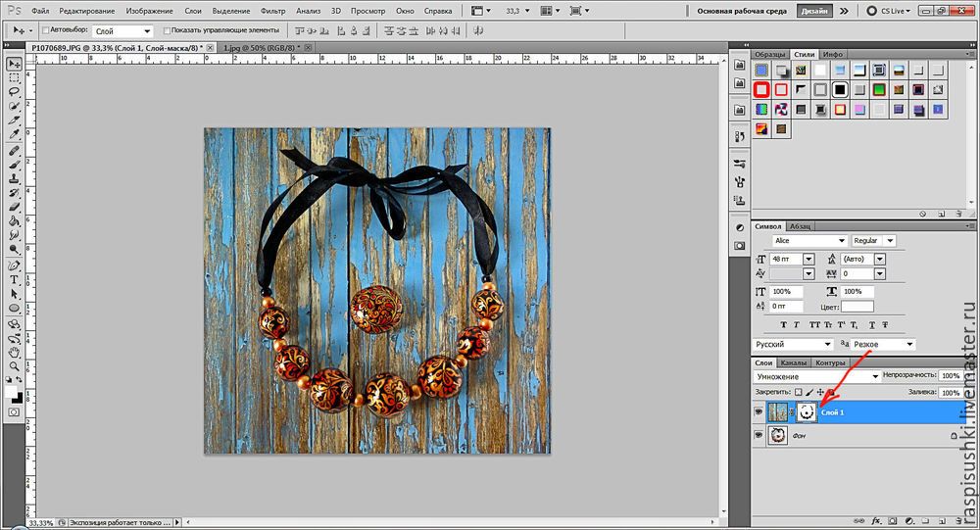Toggle visibility of the Фон layer

(x=759, y=435)
